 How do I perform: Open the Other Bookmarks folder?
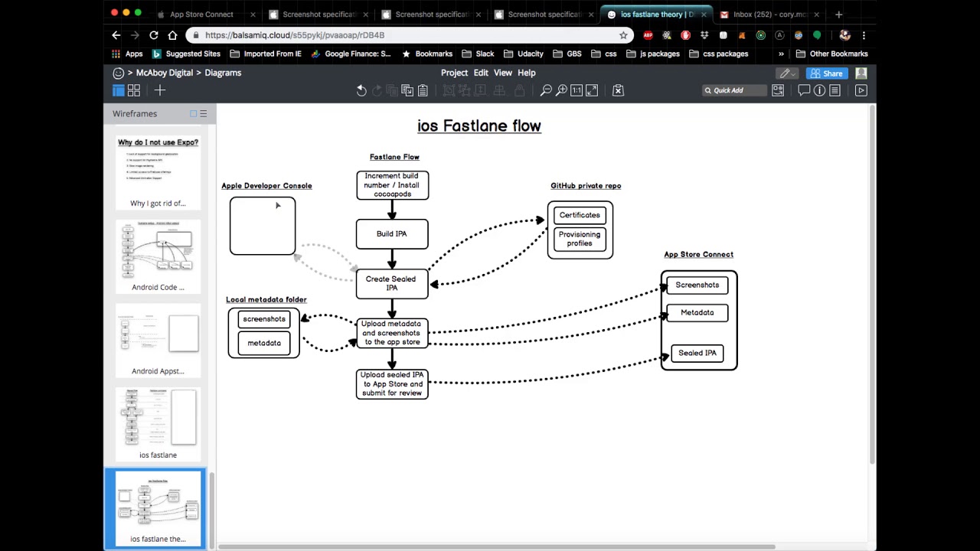pyautogui.click(x=831, y=54)
